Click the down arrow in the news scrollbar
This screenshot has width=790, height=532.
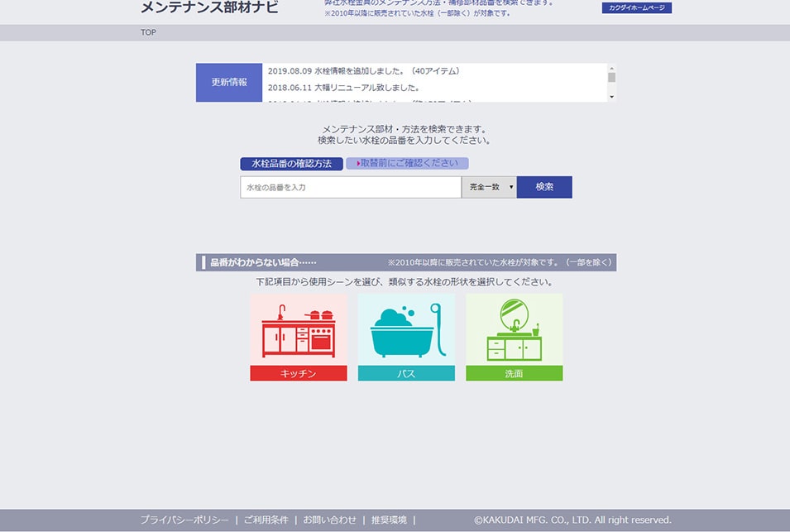[x=612, y=97]
